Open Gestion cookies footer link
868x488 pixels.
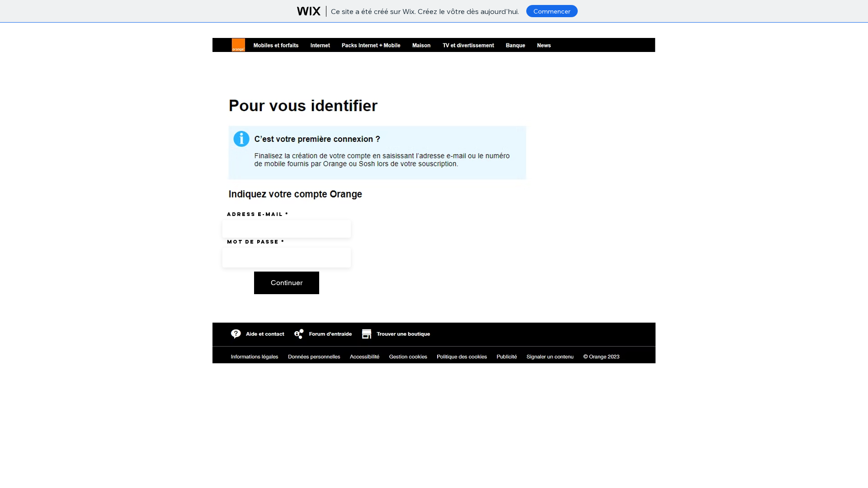point(408,357)
